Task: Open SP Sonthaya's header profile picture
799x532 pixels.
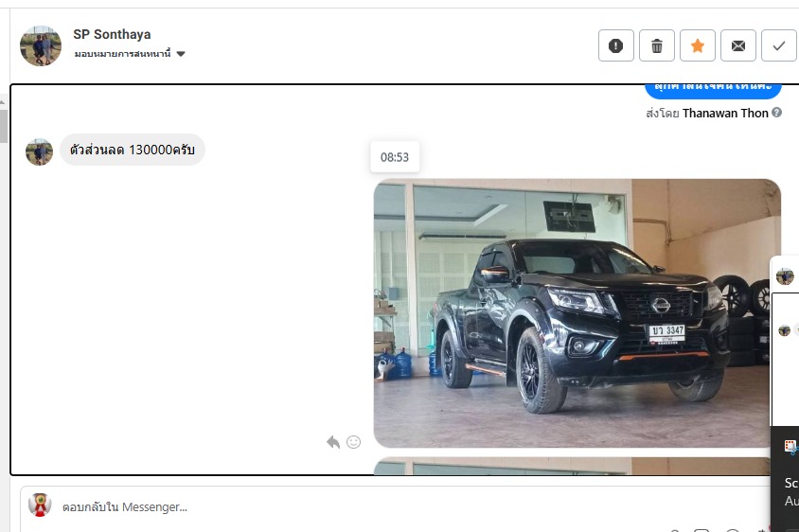Action: 41,45
